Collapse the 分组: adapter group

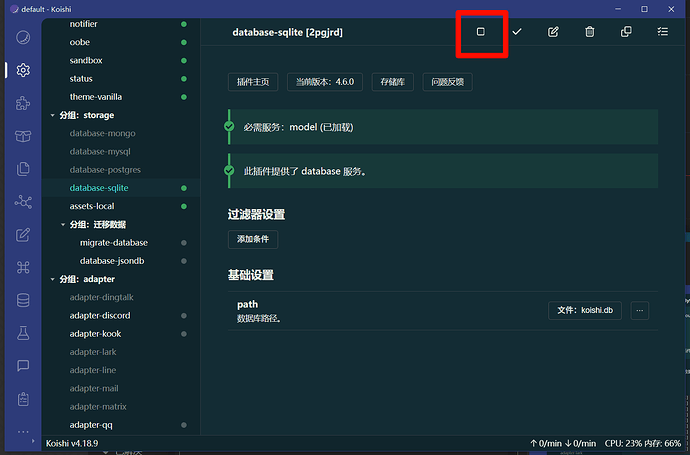click(x=53, y=279)
